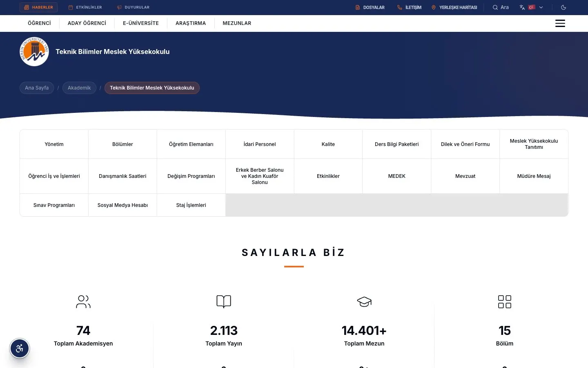Click the Bölüm grid squares icon
This screenshot has width=588, height=368.
(505, 302)
